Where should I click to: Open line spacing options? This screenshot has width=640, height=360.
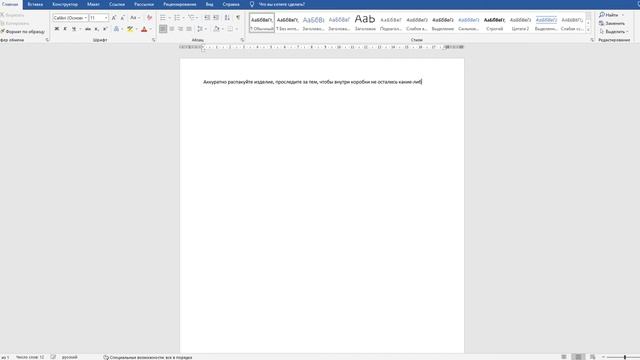click(200, 29)
